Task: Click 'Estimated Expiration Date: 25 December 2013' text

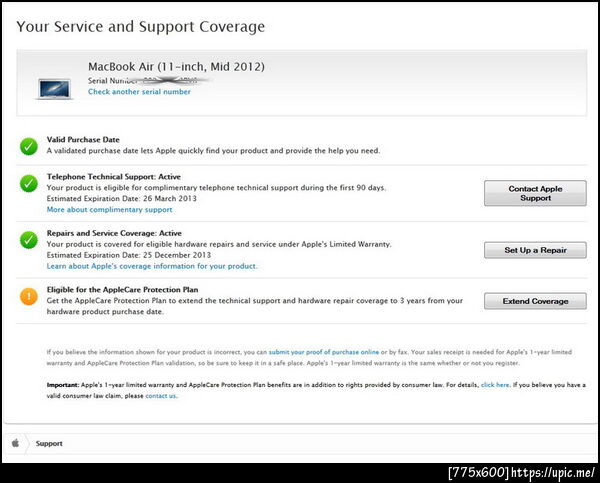Action: pos(129,255)
